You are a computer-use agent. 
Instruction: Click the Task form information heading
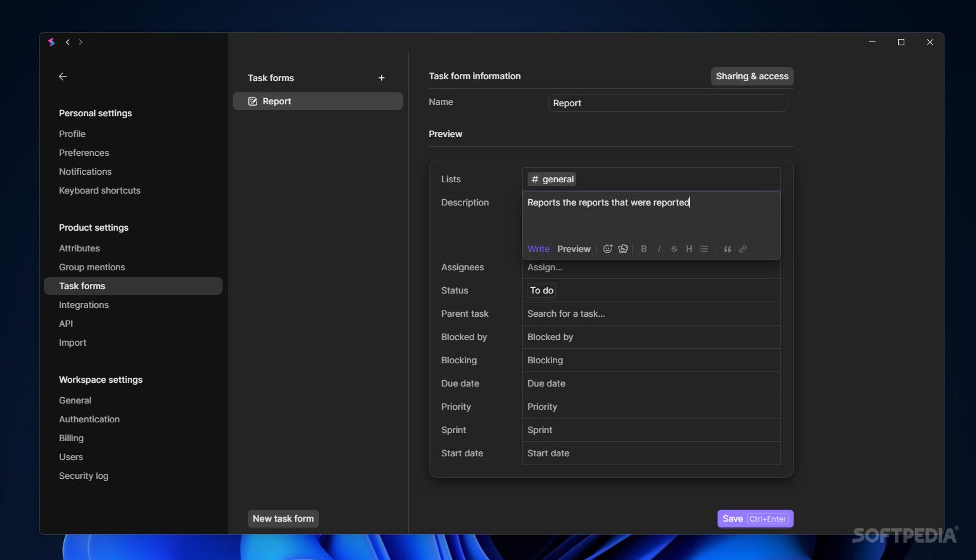pyautogui.click(x=475, y=76)
